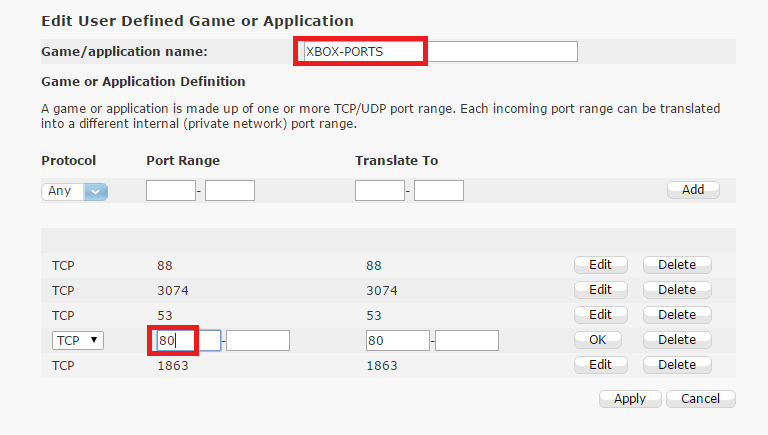The image size is (768, 435).
Task: Open the TCP protocol dropdown in the editing row
Action: 78,340
